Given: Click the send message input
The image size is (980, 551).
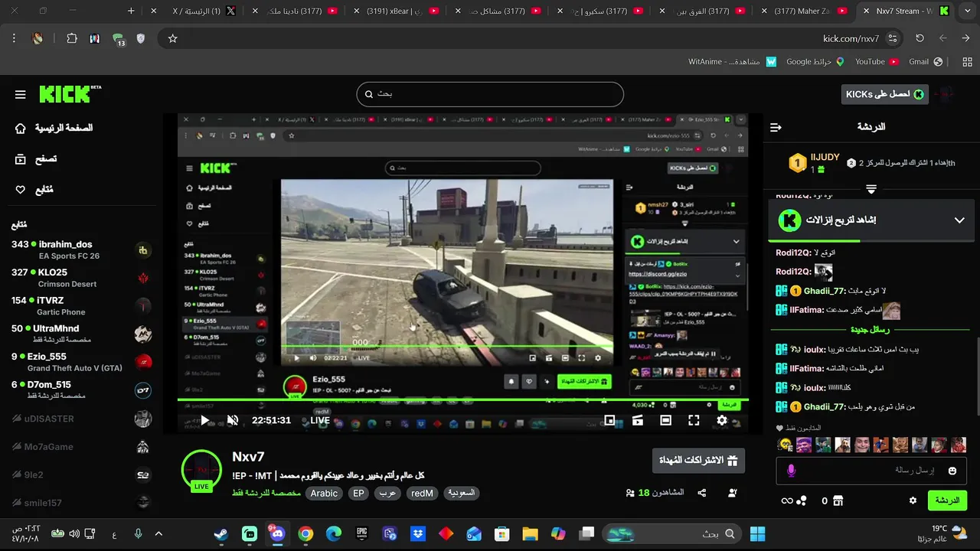Looking at the screenshot, I should coord(871,470).
